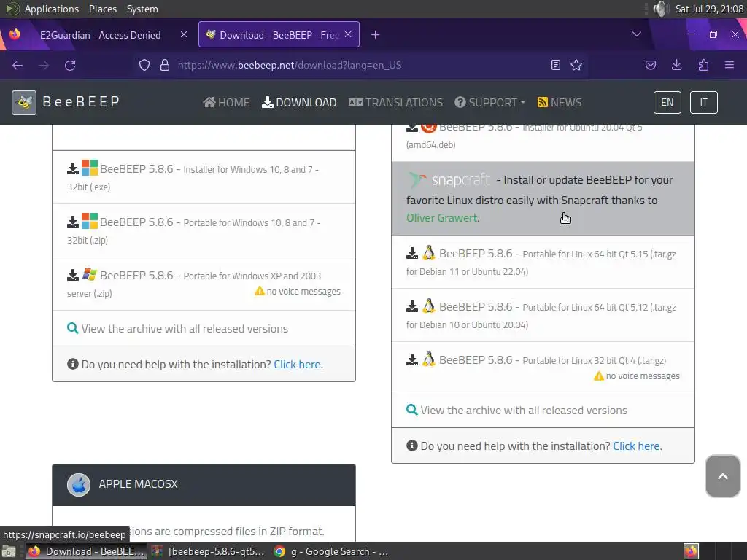Reload the page with refresh icon

click(70, 65)
